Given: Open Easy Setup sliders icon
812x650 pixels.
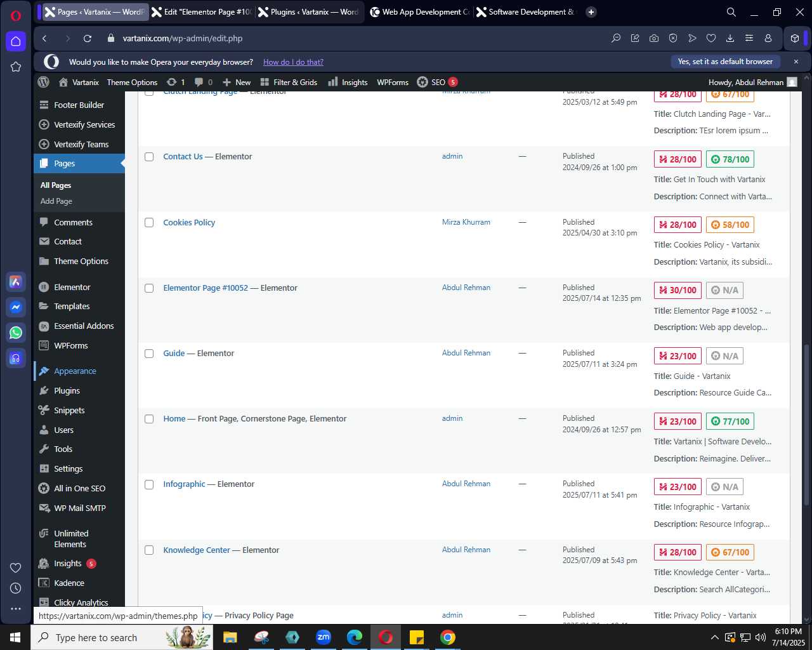Looking at the screenshot, I should tap(749, 38).
